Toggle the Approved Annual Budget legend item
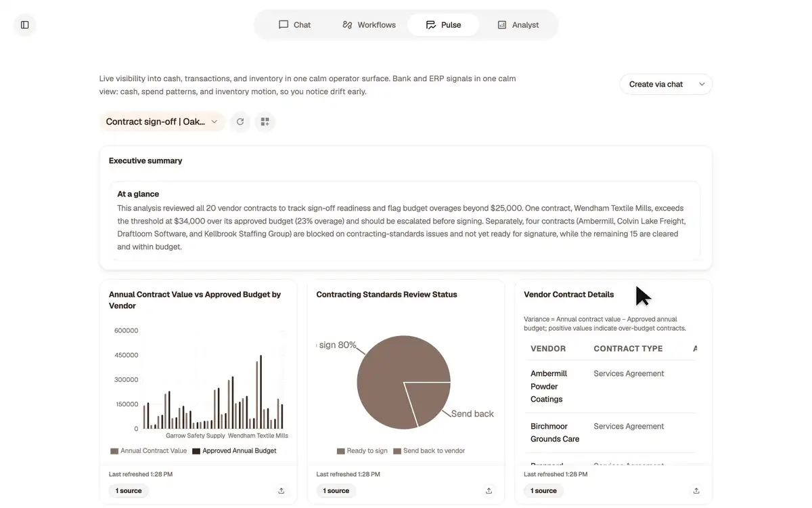The height and width of the screenshot is (508, 812). [x=234, y=451]
